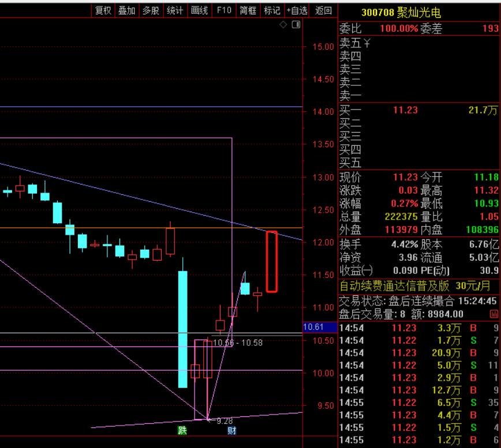Click the 最高 value 11.32
The image size is (501, 448).
click(487, 190)
